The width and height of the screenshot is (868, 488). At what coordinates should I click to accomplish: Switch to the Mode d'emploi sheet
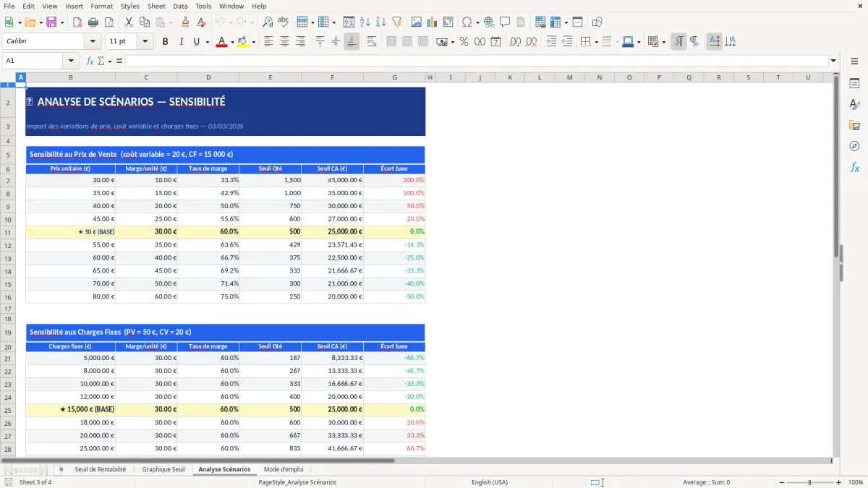(284, 468)
